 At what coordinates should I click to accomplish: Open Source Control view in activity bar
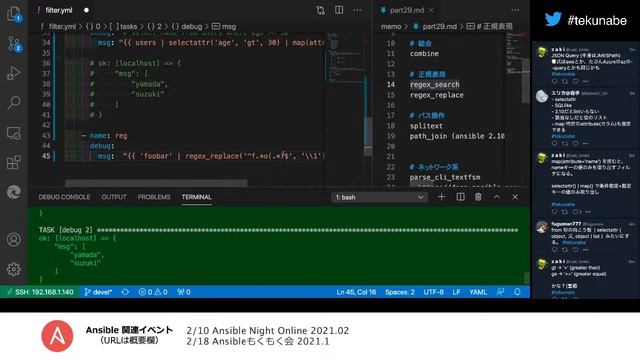[14, 44]
